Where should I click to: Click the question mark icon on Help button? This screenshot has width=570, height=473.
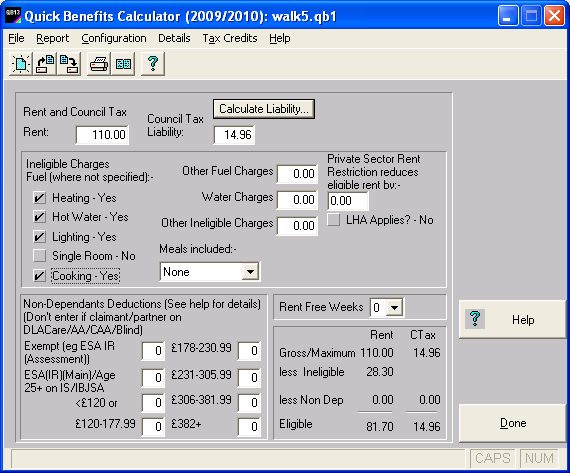(x=475, y=319)
